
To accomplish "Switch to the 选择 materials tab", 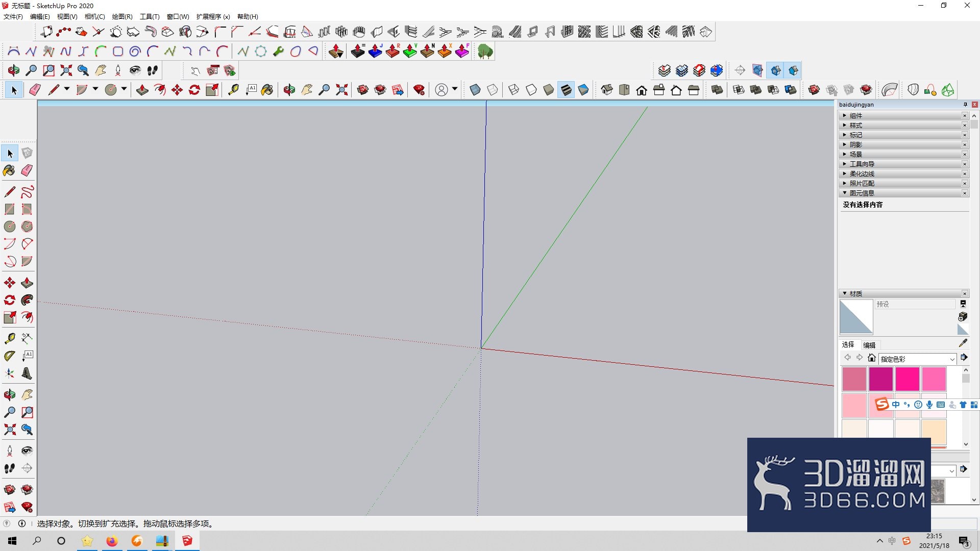I will (x=848, y=345).
